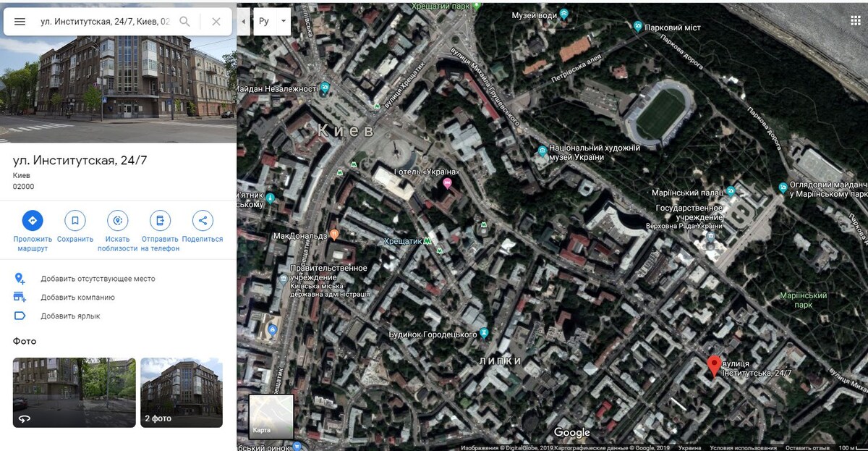Switch to Карта map view thumbnail
This screenshot has width=868, height=451.
tap(271, 416)
